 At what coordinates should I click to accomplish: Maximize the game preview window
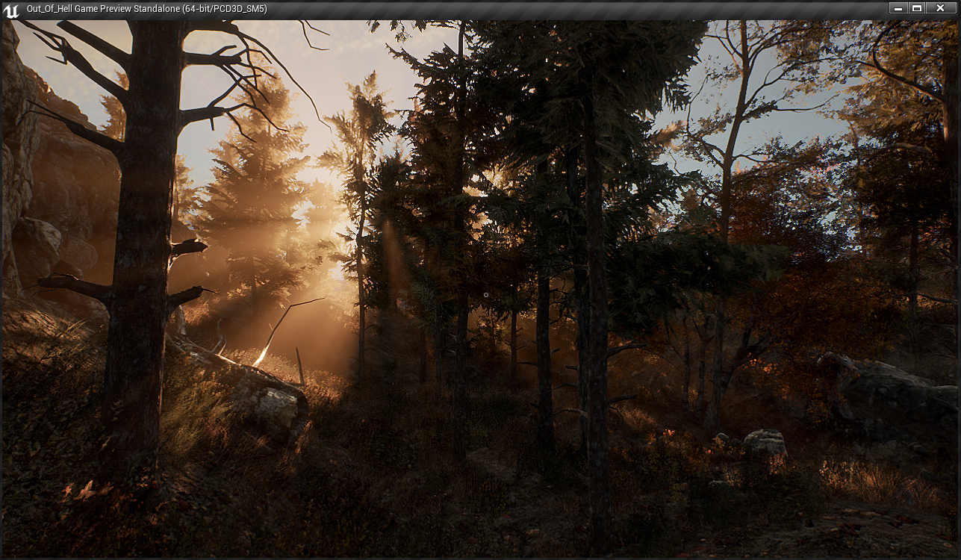tap(918, 8)
